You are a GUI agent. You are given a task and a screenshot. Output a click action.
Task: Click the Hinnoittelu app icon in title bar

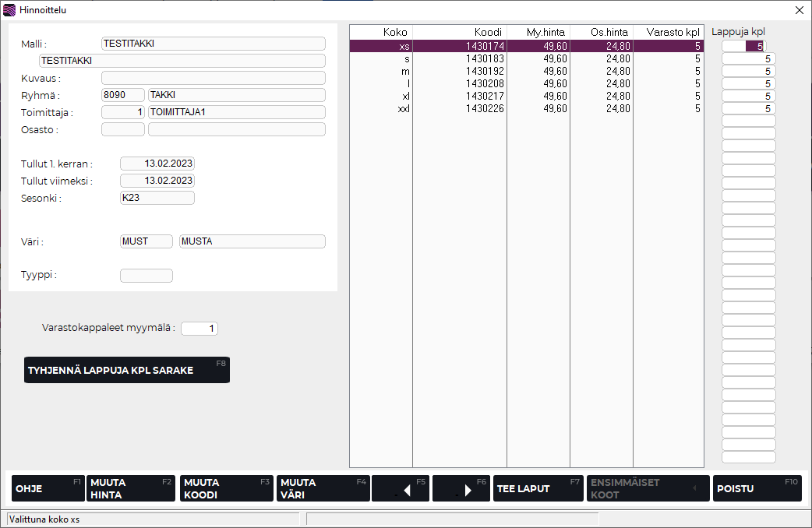(x=9, y=10)
